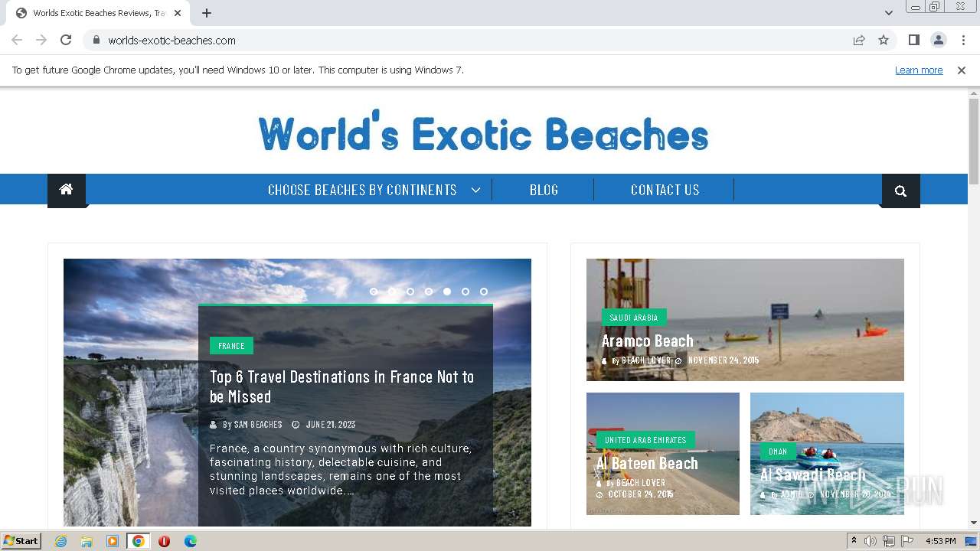Open Top 6 Travel Destinations in France article

tap(342, 386)
